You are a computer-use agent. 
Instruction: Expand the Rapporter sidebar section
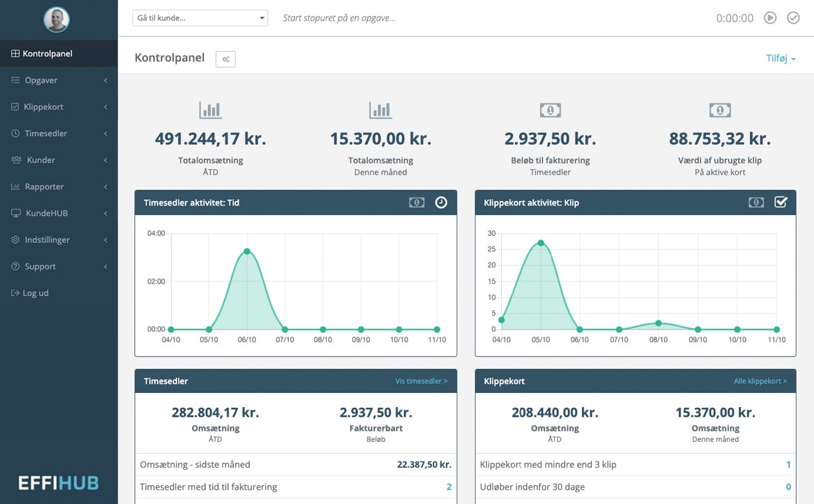[59, 187]
